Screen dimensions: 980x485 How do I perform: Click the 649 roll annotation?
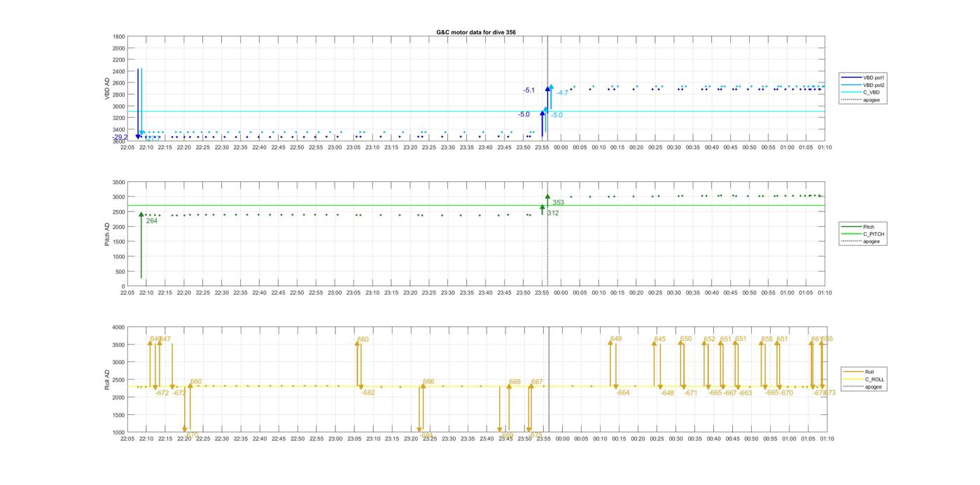(x=616, y=339)
